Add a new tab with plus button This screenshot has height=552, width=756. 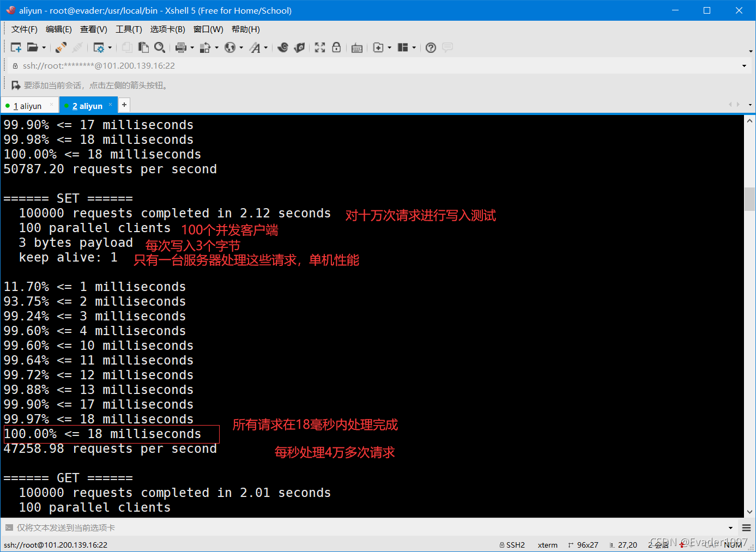[x=124, y=105]
